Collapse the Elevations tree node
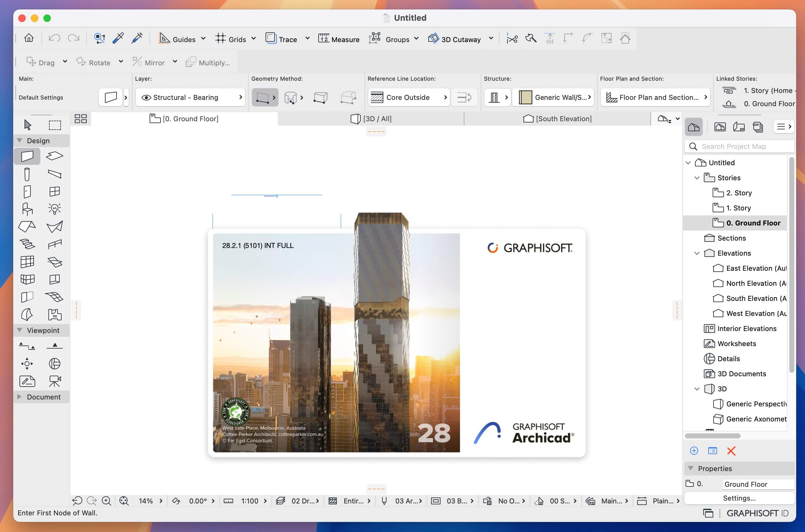Screen dimensions: 805x532 697,253
